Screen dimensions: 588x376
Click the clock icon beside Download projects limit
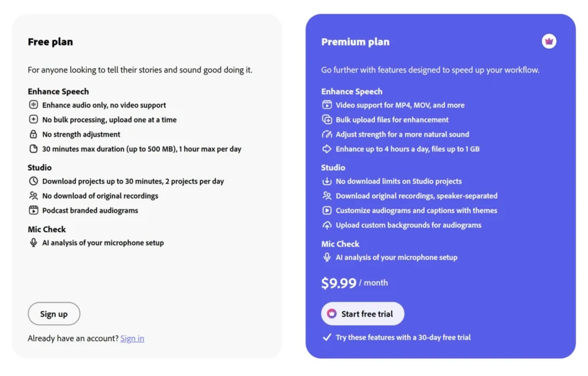coord(33,181)
